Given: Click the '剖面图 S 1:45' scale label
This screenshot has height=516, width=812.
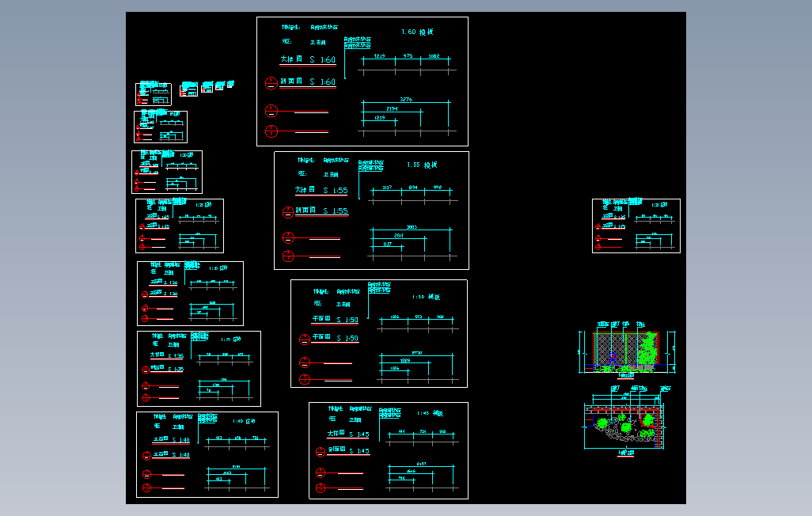Looking at the screenshot, I should 348,450.
